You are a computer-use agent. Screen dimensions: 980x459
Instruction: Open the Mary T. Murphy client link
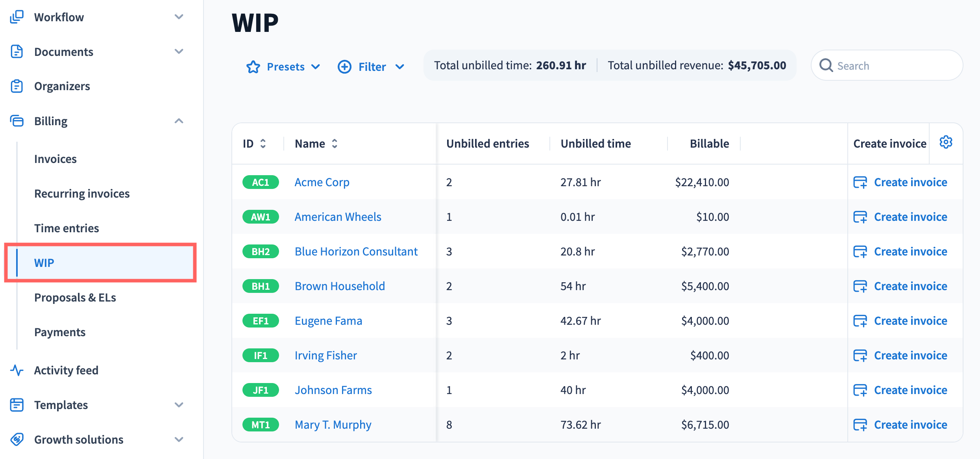pos(333,425)
